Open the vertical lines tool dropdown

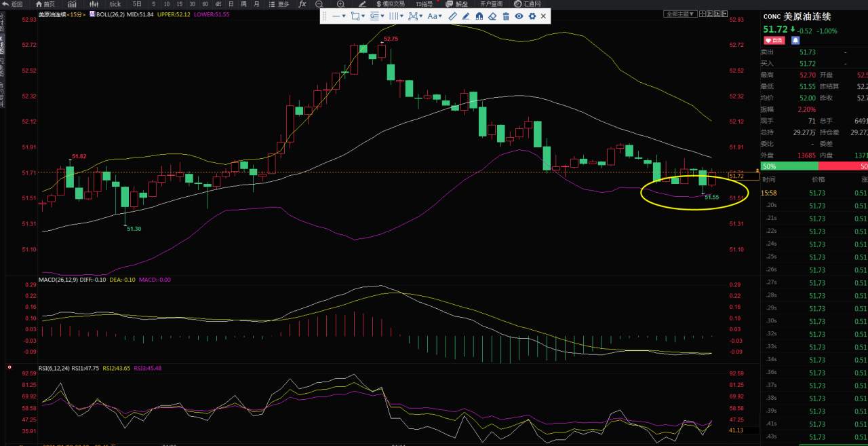[397, 16]
